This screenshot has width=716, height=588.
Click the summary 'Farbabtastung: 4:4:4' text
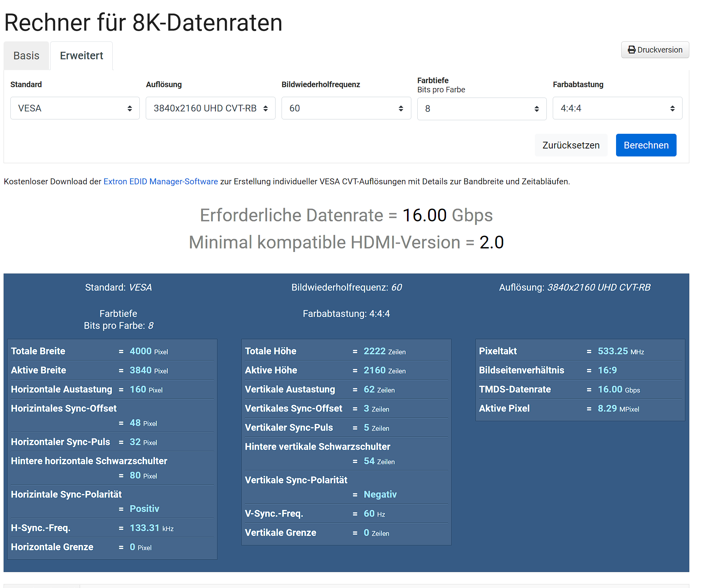point(346,314)
